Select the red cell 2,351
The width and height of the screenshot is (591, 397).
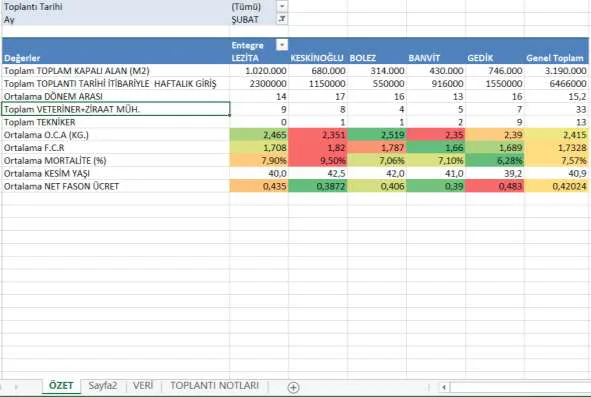pyautogui.click(x=318, y=135)
